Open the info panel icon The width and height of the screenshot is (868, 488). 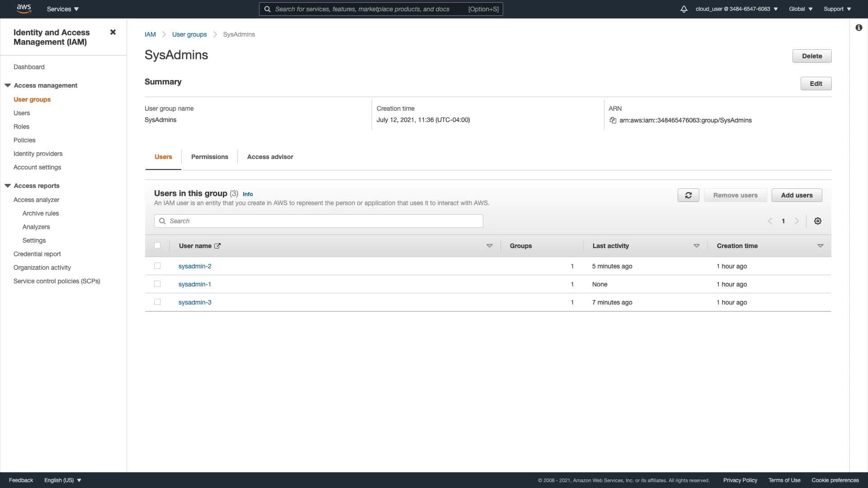point(859,28)
